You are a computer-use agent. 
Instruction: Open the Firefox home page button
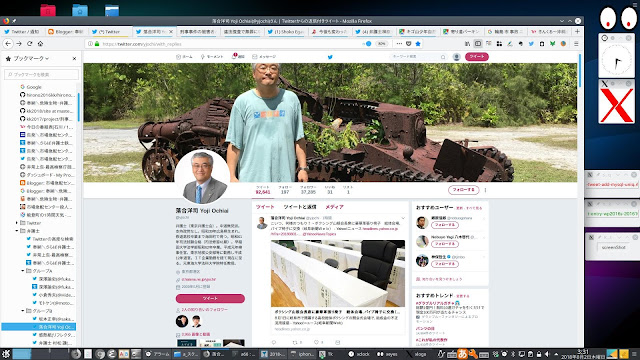[x=40, y=44]
